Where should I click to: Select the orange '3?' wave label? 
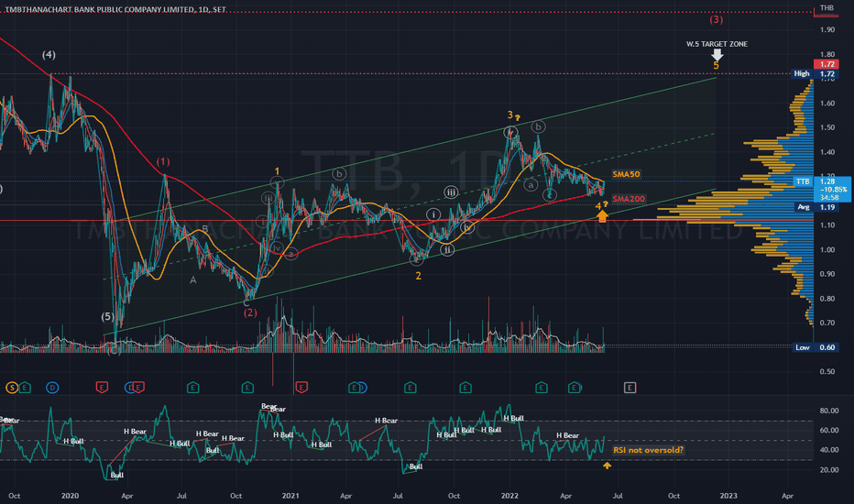coord(514,115)
